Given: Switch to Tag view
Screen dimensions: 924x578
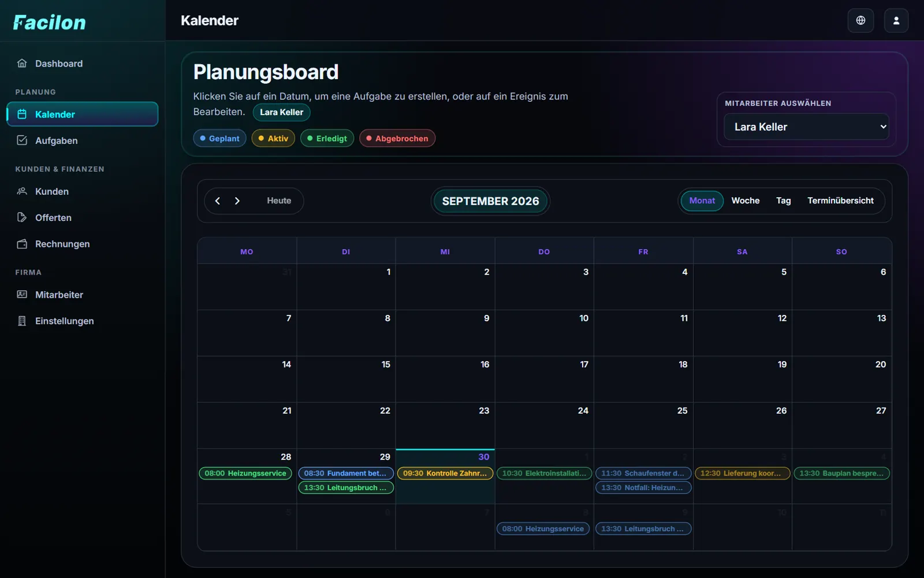Looking at the screenshot, I should (784, 201).
